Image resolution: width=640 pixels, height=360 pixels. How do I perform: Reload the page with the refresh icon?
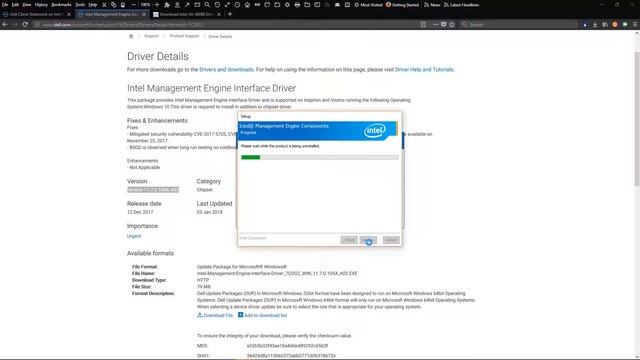[25, 24]
